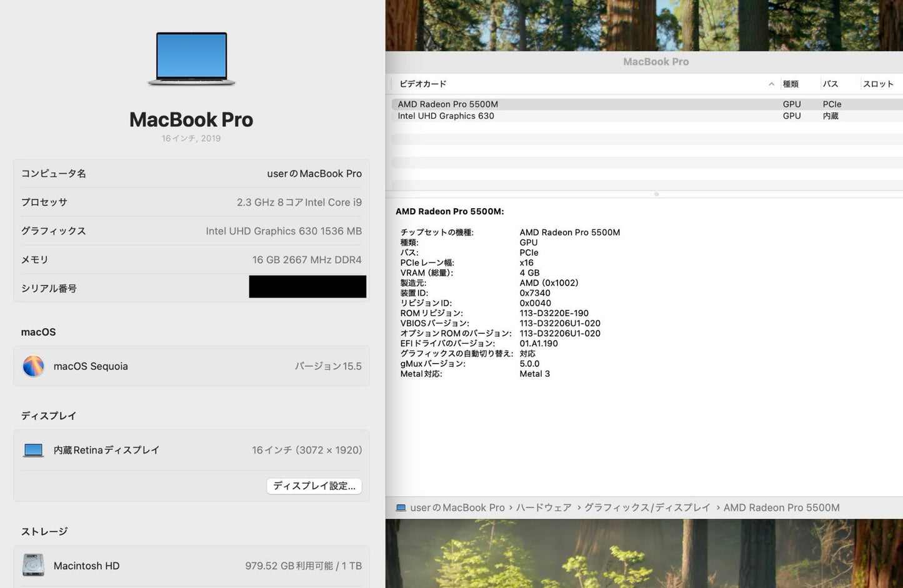Click the 種類 column header
The height and width of the screenshot is (588, 903).
791,84
